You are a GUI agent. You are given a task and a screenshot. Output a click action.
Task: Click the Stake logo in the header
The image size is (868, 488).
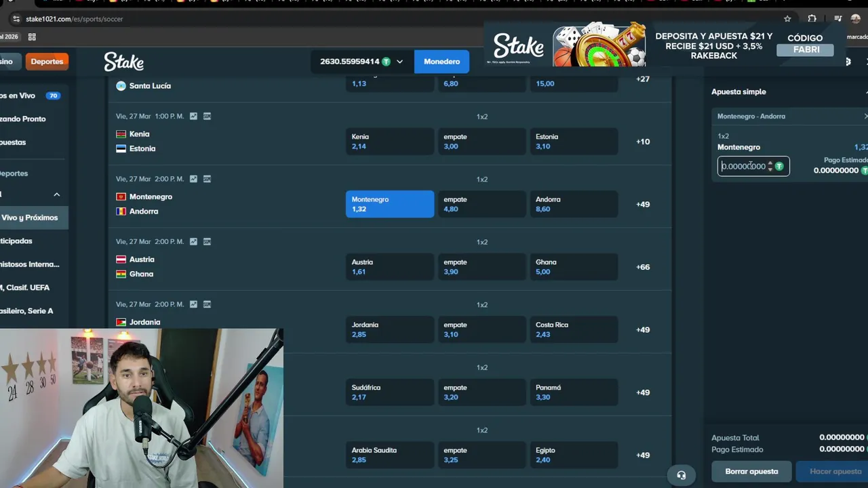123,62
